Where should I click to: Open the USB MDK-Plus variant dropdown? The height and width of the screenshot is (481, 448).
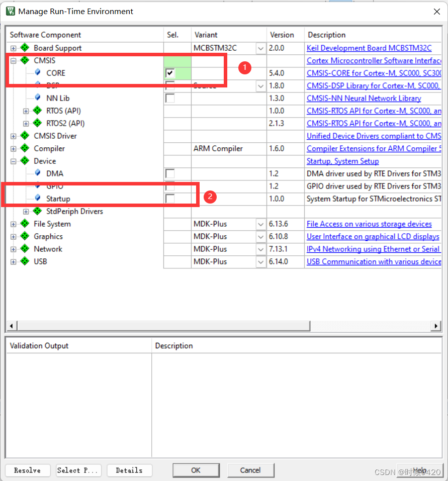click(x=260, y=262)
